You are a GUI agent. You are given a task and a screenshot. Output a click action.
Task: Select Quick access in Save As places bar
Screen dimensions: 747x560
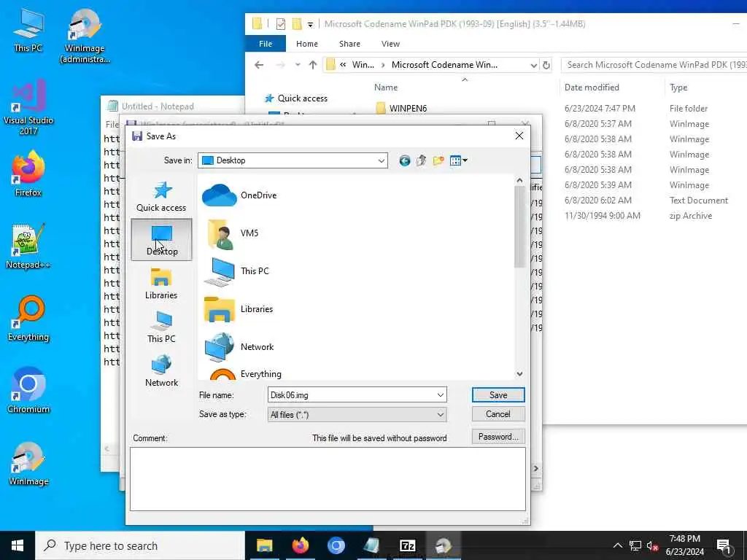(x=161, y=196)
